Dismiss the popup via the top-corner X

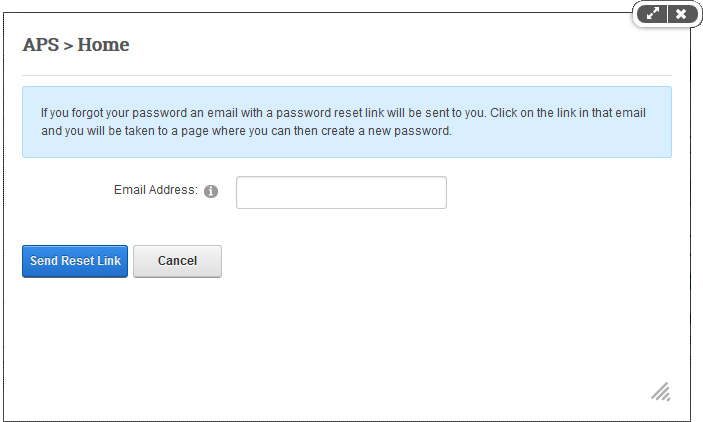pyautogui.click(x=681, y=14)
